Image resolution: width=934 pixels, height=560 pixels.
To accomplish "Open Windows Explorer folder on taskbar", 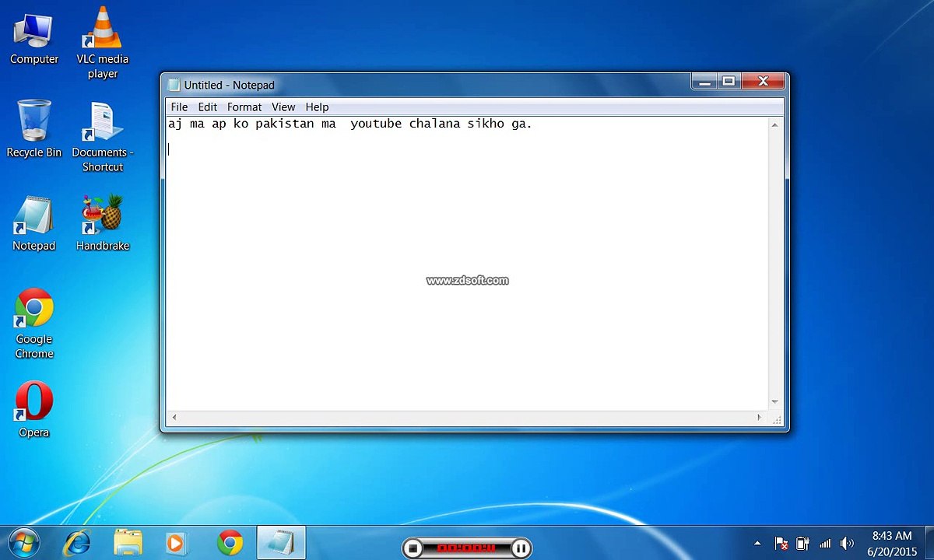I will tap(128, 542).
